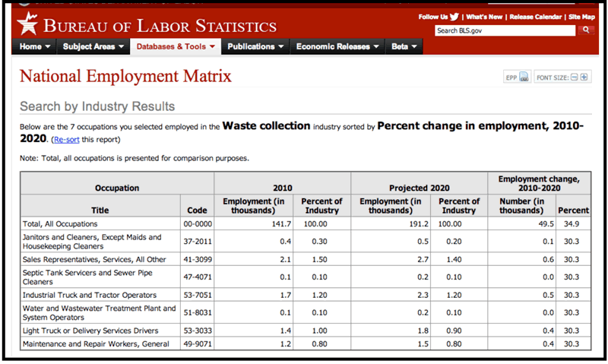Viewport: 608px width, 364px height.
Task: Go to the Site Map link
Action: 581,17
